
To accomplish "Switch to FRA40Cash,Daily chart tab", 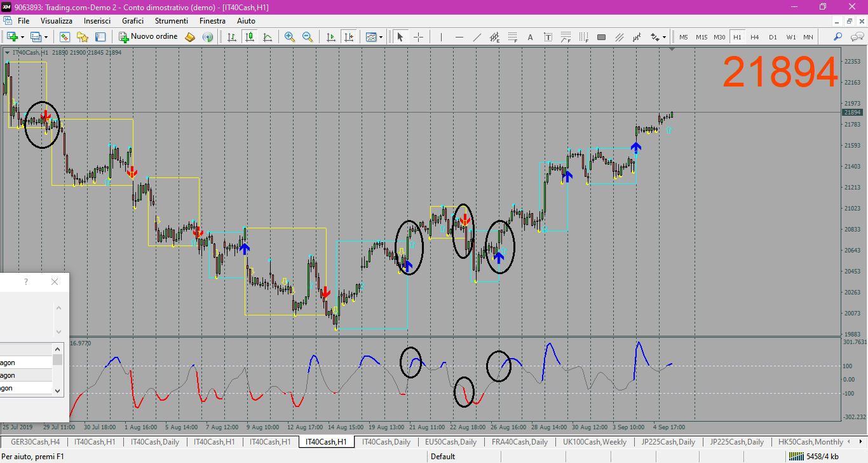I will coord(520,442).
